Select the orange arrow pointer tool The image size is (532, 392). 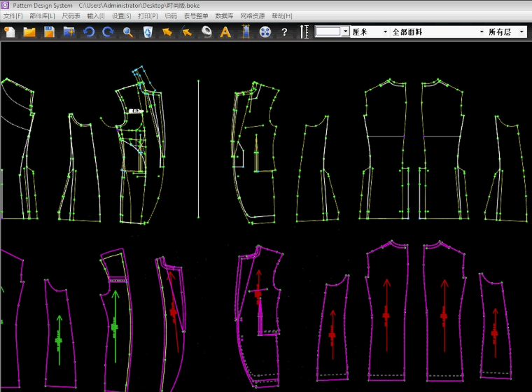point(167,31)
